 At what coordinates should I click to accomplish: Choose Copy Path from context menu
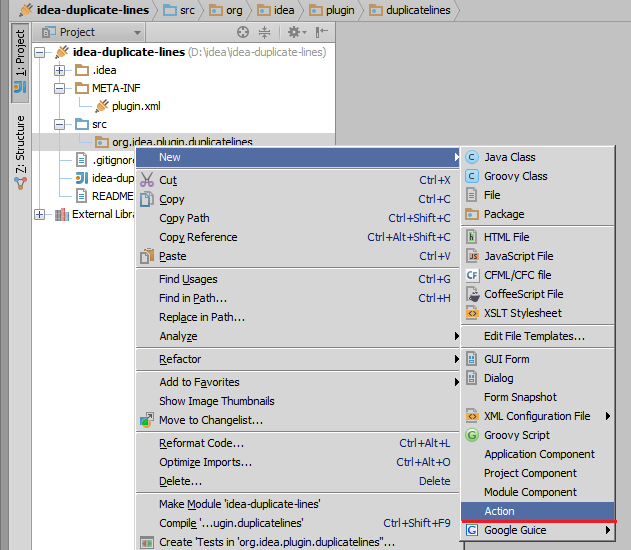point(298,218)
